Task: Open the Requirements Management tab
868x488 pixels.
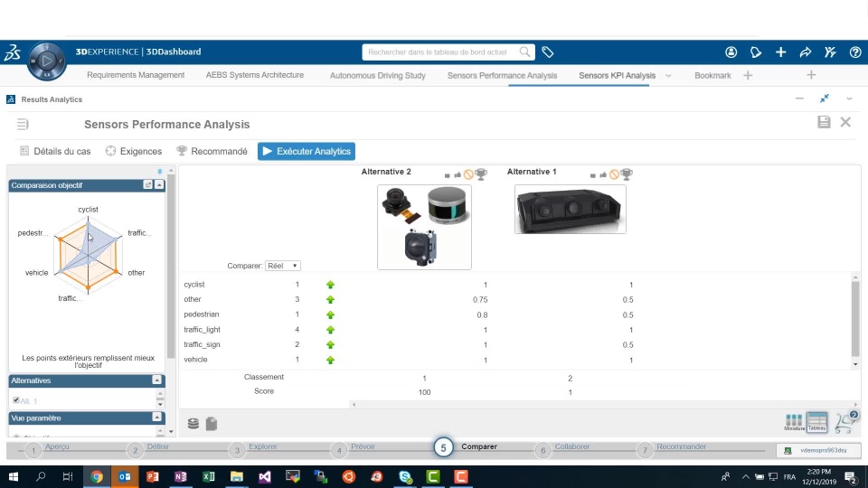Action: click(136, 75)
